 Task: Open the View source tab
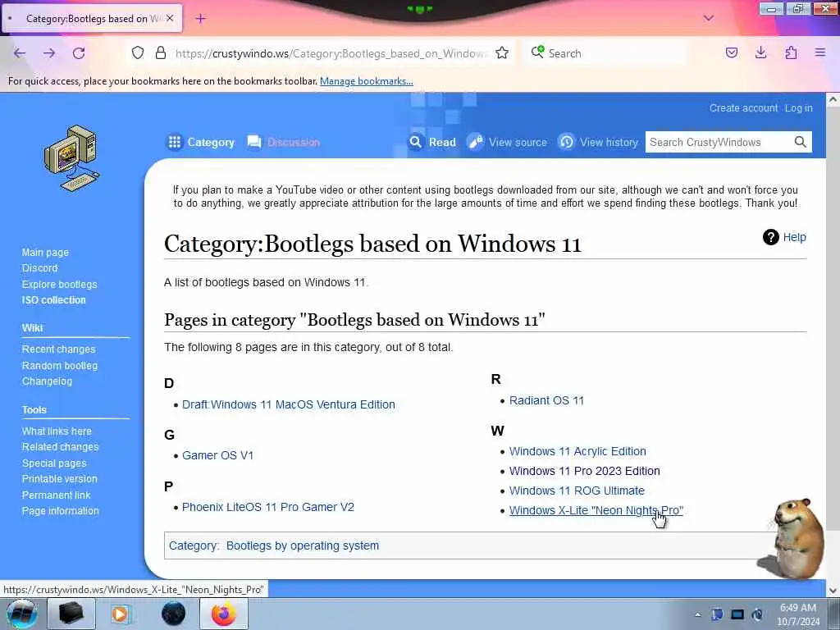pos(507,142)
